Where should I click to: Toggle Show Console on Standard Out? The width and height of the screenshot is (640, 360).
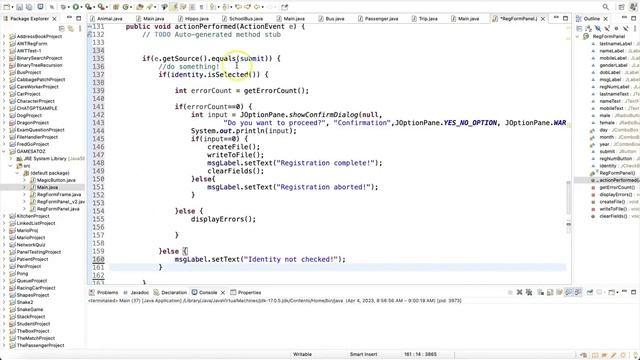[x=569, y=292]
